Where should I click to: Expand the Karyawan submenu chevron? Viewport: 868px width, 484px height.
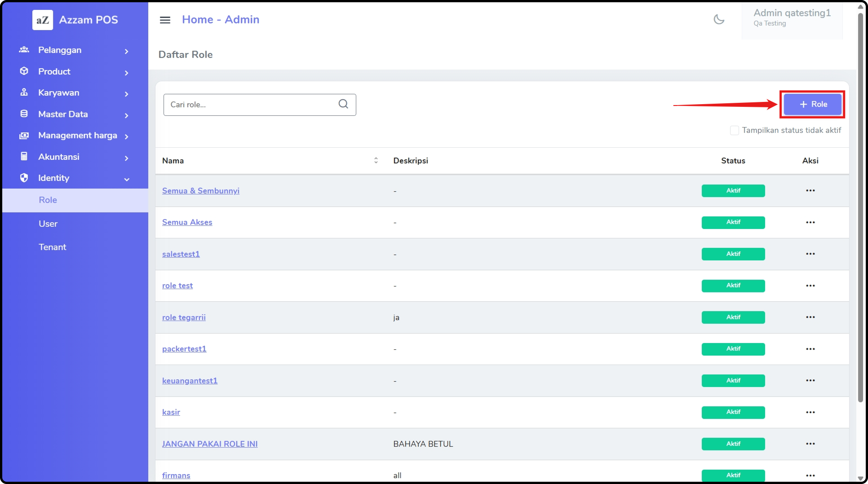click(127, 94)
